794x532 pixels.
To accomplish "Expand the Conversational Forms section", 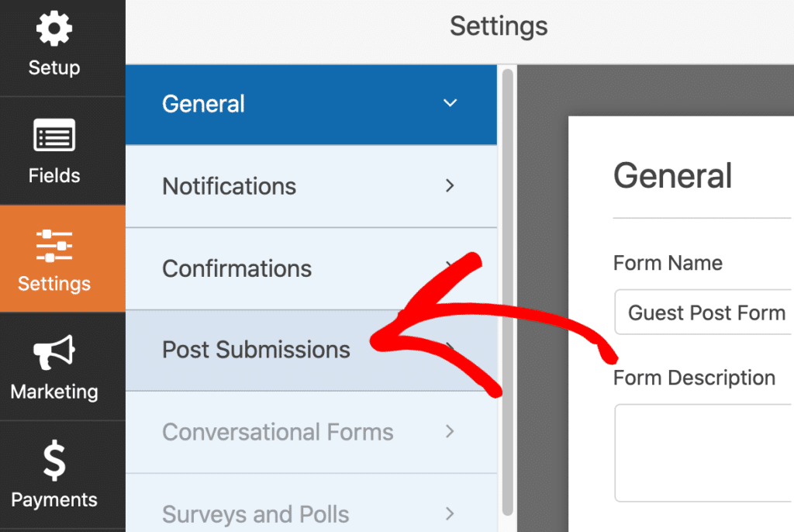I will (x=451, y=433).
